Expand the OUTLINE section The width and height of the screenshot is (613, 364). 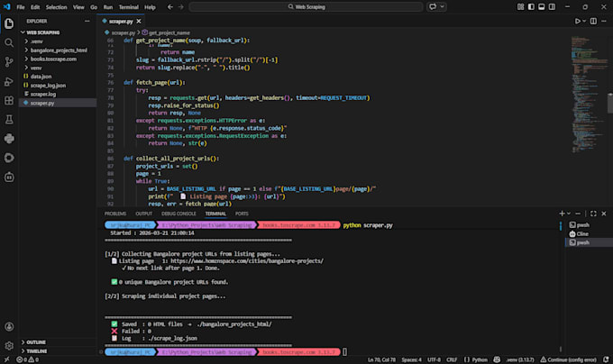coord(36,342)
